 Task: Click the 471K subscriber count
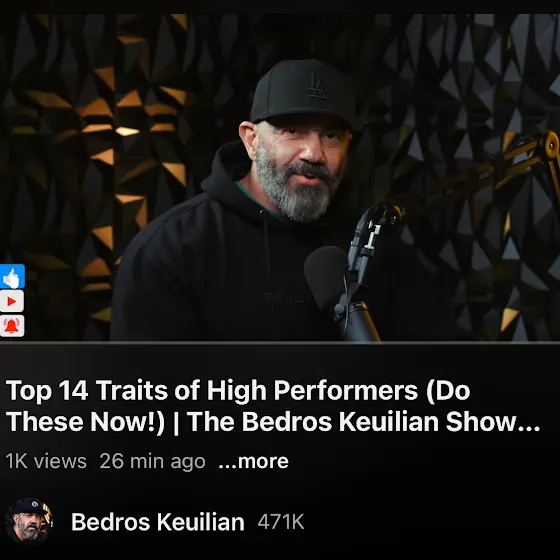click(281, 522)
